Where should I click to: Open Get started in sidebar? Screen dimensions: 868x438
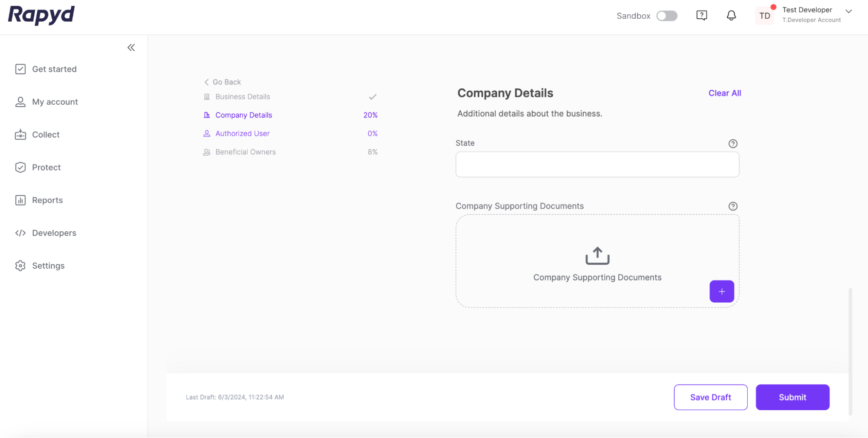click(54, 69)
